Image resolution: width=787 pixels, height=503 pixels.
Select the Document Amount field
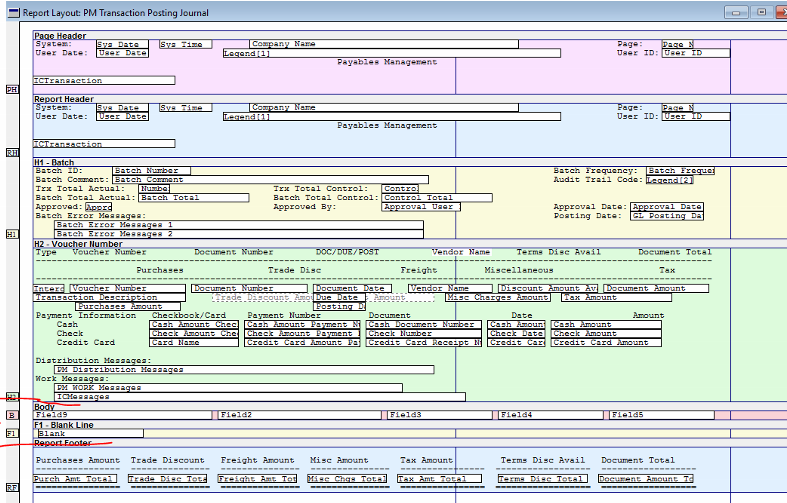pyautogui.click(x=656, y=288)
